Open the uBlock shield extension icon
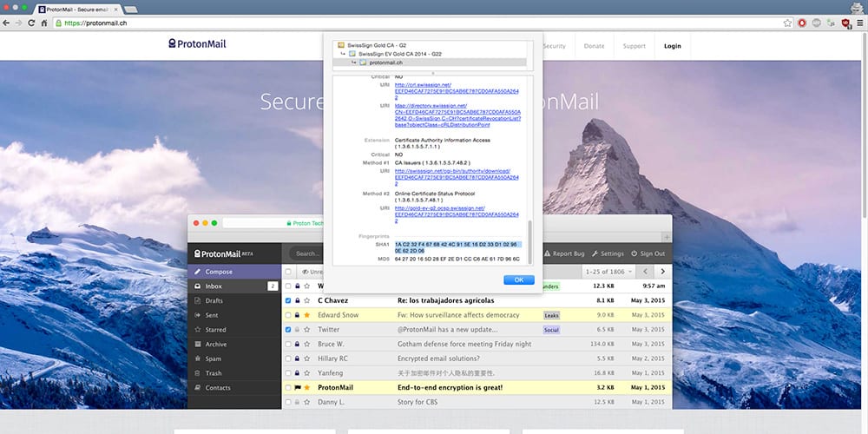Screen dimensions: 868x434 845,23
